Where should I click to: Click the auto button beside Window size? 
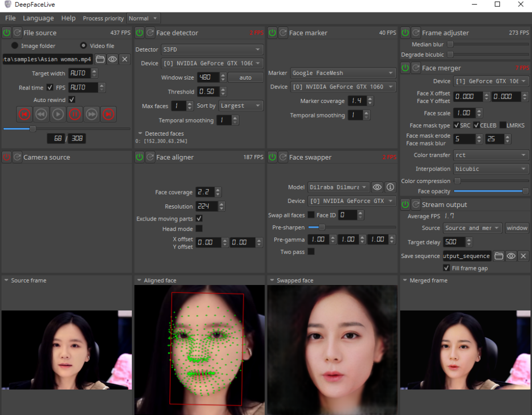tap(245, 77)
